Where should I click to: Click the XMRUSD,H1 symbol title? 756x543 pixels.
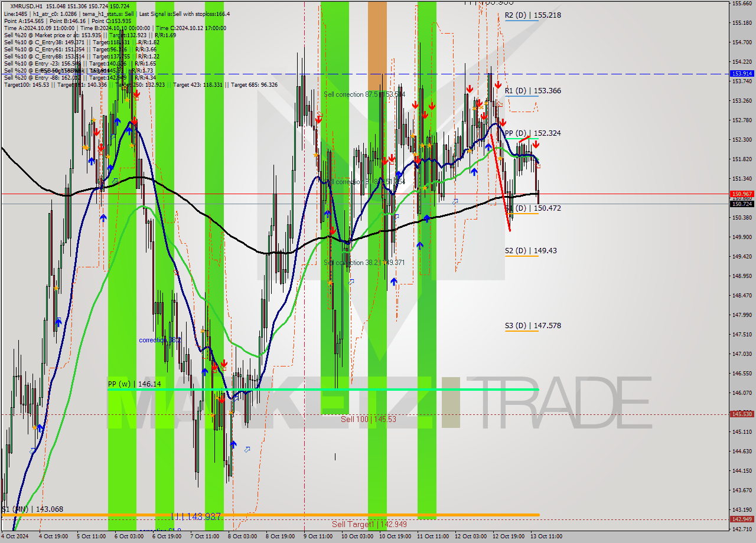pyautogui.click(x=27, y=6)
